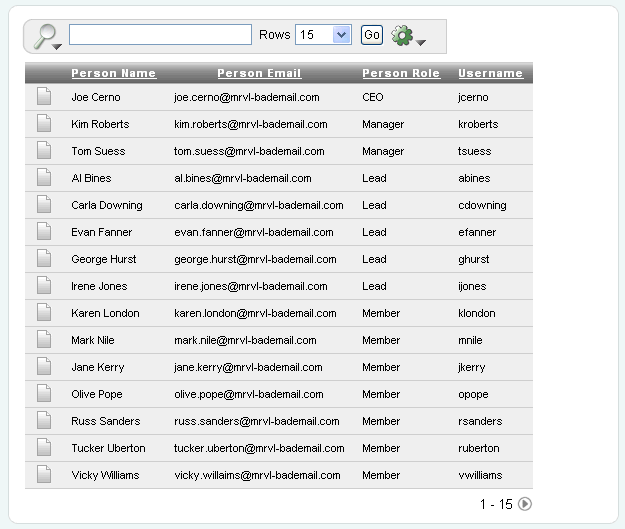Click the edit icon beside Evan Fanner

point(44,232)
